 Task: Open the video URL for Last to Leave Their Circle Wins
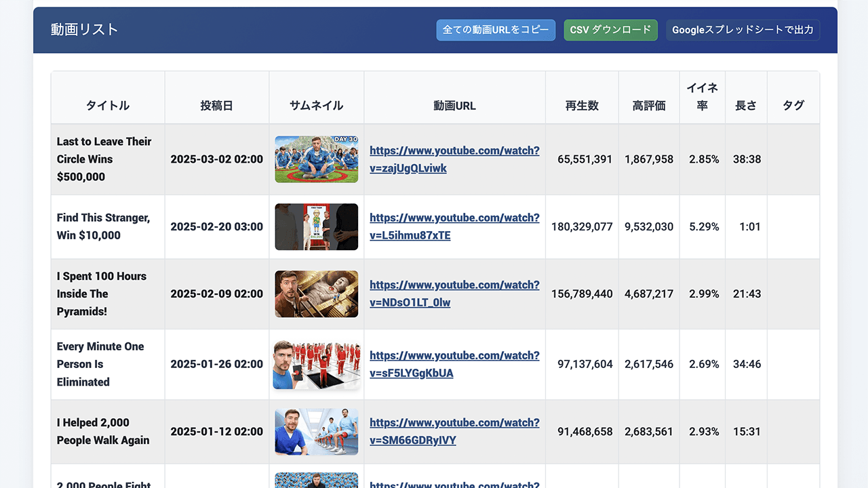454,159
